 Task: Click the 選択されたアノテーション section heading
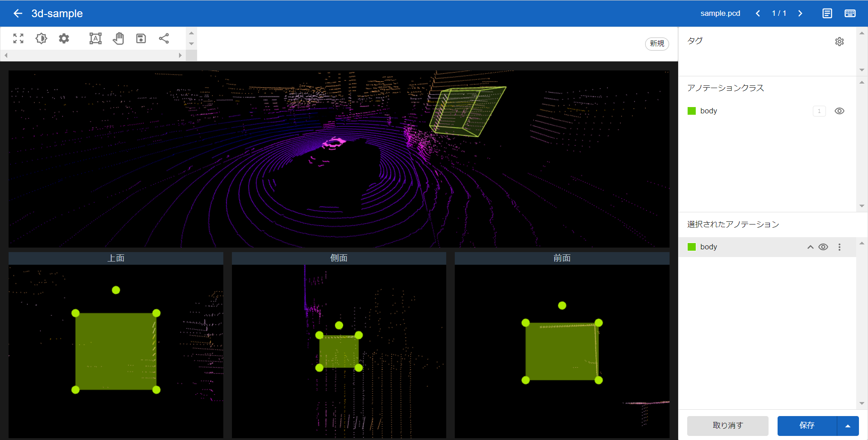(x=733, y=225)
